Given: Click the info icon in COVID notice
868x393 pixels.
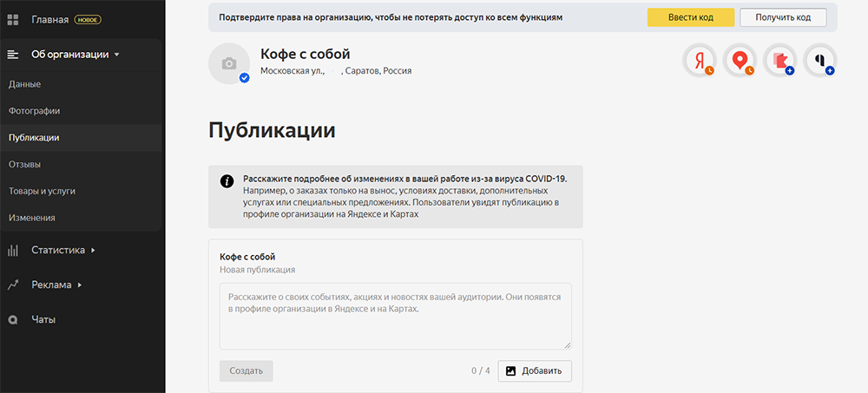Looking at the screenshot, I should pos(227,181).
